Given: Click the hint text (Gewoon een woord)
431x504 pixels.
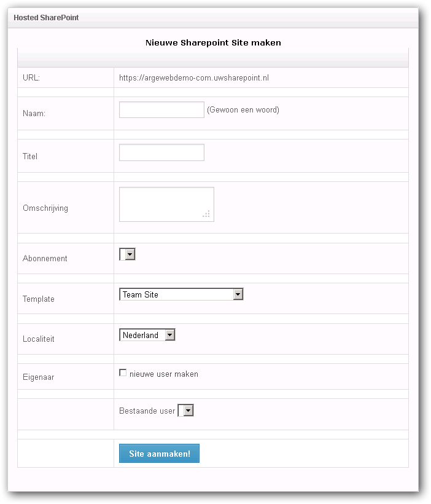Looking at the screenshot, I should [243, 110].
